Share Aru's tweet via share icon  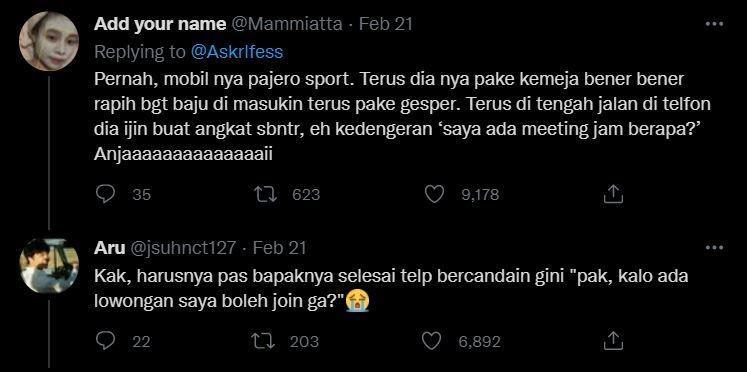(x=613, y=340)
